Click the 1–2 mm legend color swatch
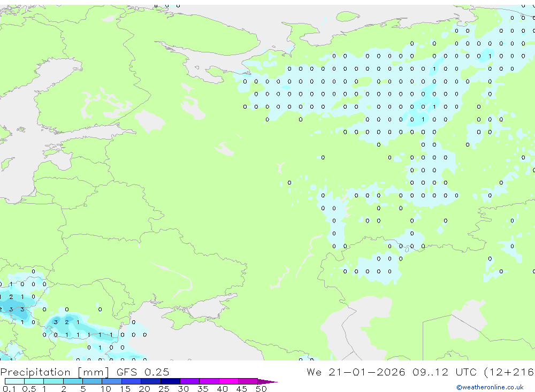This screenshot has height=392, width=535. (53, 381)
